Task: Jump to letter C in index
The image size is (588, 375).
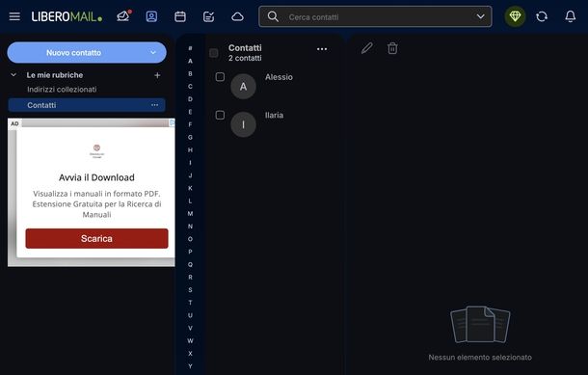Action: (x=190, y=86)
